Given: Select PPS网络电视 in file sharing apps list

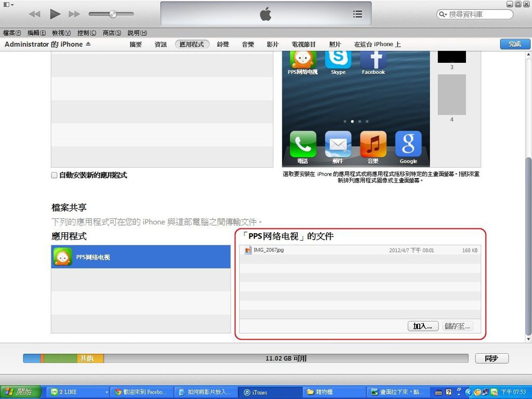Looking at the screenshot, I should pos(141,257).
